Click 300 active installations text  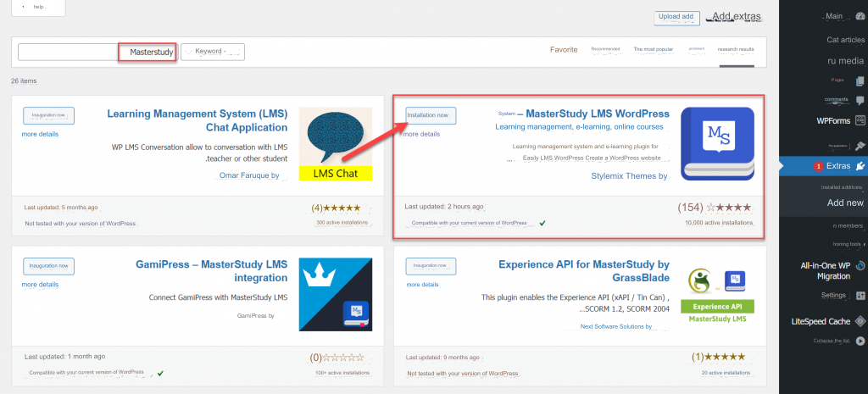pos(342,223)
